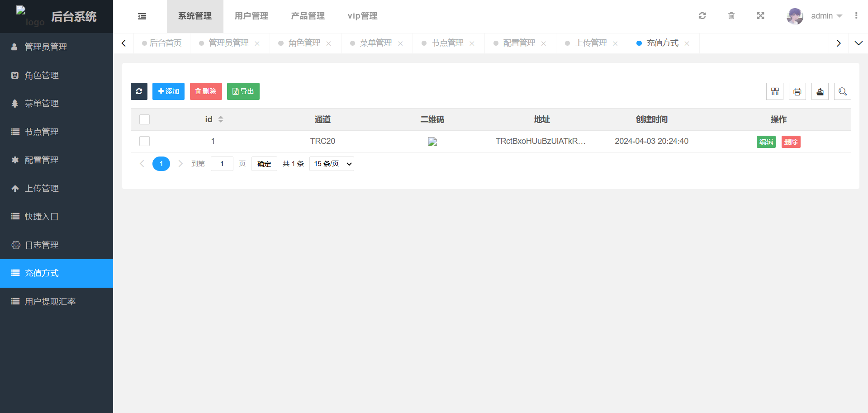
Task: Open the column filter grid icon
Action: click(774, 91)
